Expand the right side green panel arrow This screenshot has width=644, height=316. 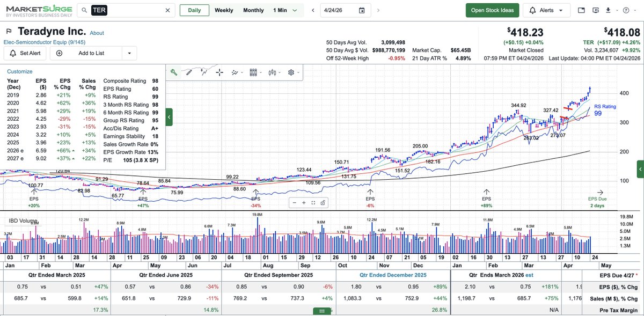(x=640, y=169)
